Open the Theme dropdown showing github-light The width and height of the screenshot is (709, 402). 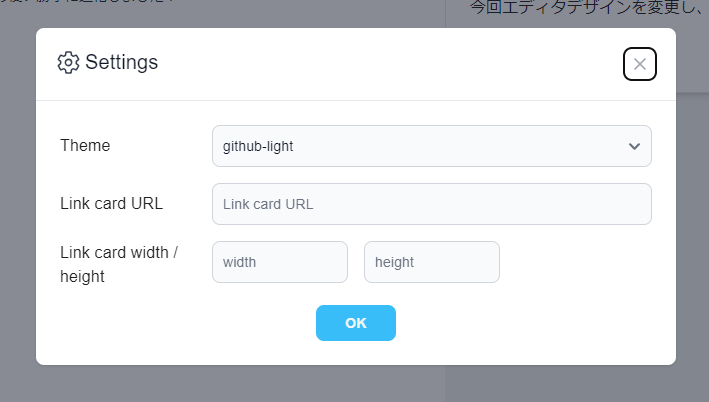(x=431, y=146)
